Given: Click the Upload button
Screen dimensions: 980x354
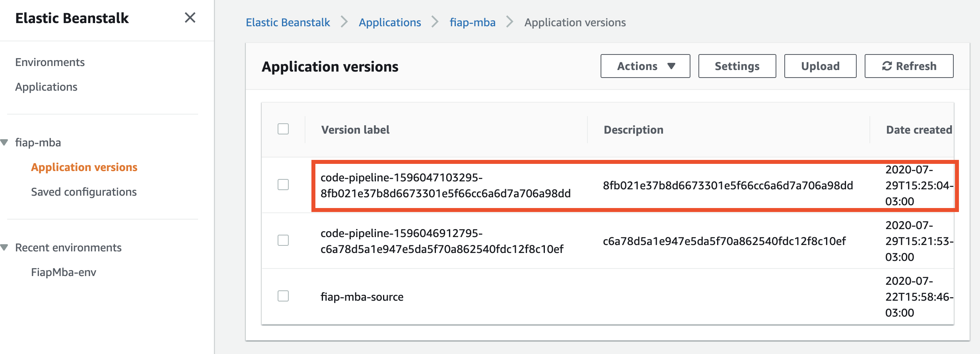Looking at the screenshot, I should pyautogui.click(x=820, y=66).
